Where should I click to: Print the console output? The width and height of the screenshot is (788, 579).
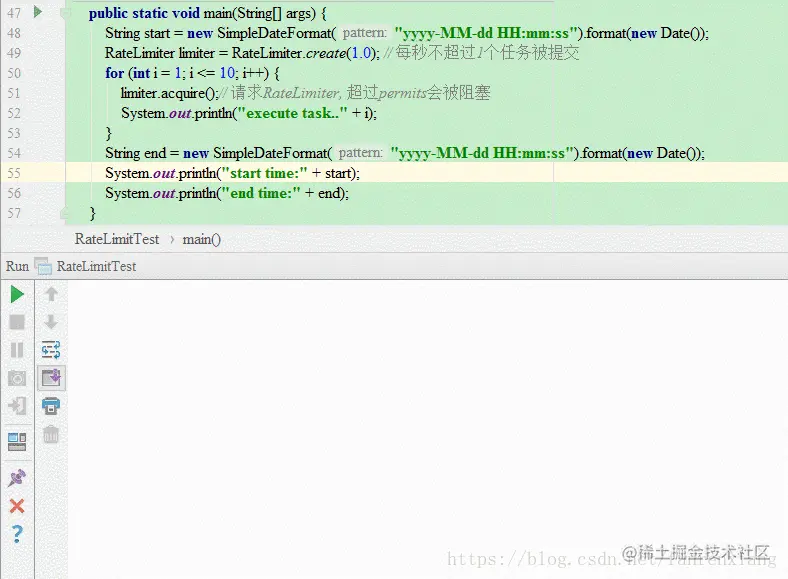coord(51,406)
